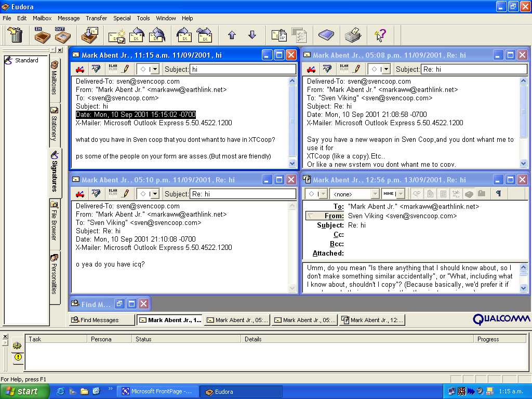Toggle pencil edit icon in 05:10 p.m. message

(126, 194)
